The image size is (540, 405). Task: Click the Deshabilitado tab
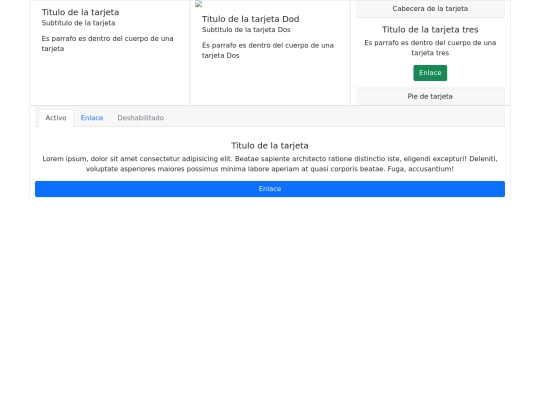coord(141,118)
